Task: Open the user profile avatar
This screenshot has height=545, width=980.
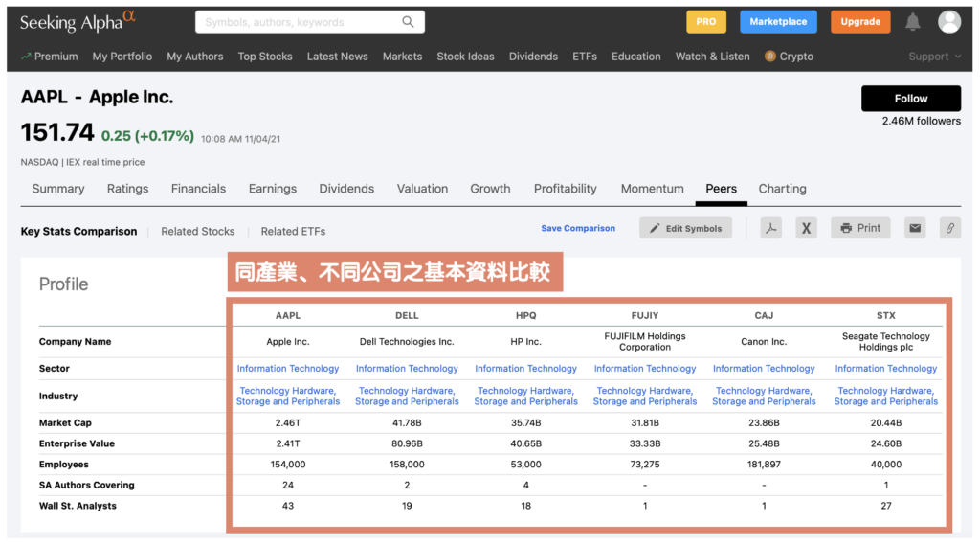Action: (x=949, y=22)
